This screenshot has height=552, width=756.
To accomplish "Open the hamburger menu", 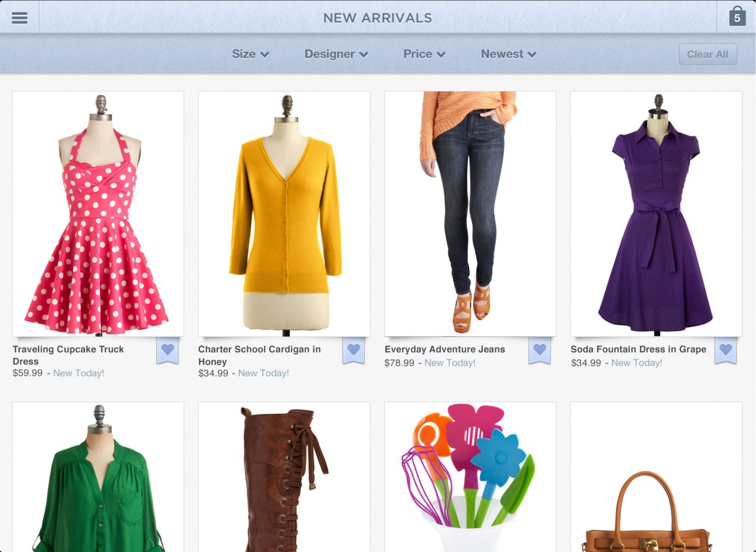I will [x=19, y=18].
